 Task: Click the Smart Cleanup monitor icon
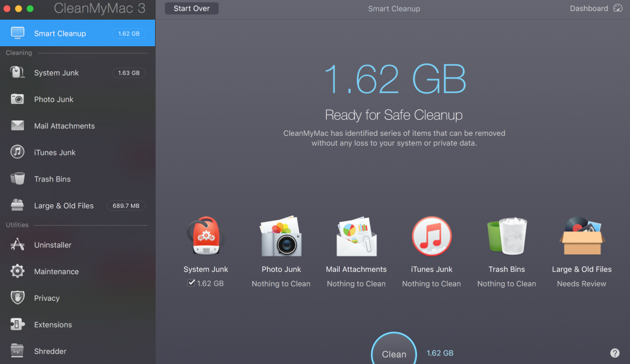point(17,33)
